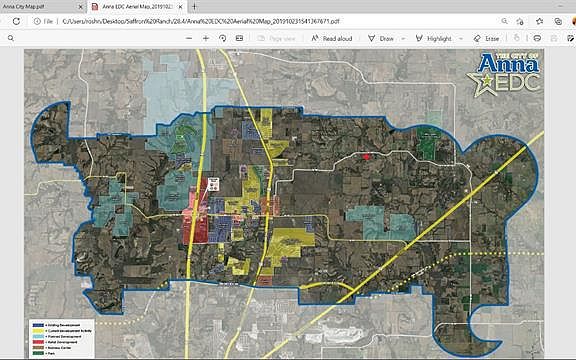Image resolution: width=576 pixels, height=360 pixels.
Task: Click the blue legend swatch
Action: tap(37, 325)
